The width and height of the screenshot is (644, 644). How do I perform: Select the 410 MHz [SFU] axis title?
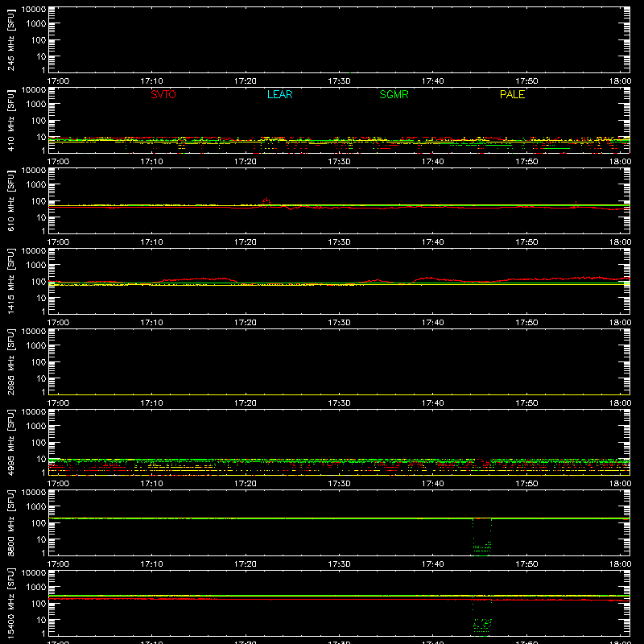(x=11, y=120)
